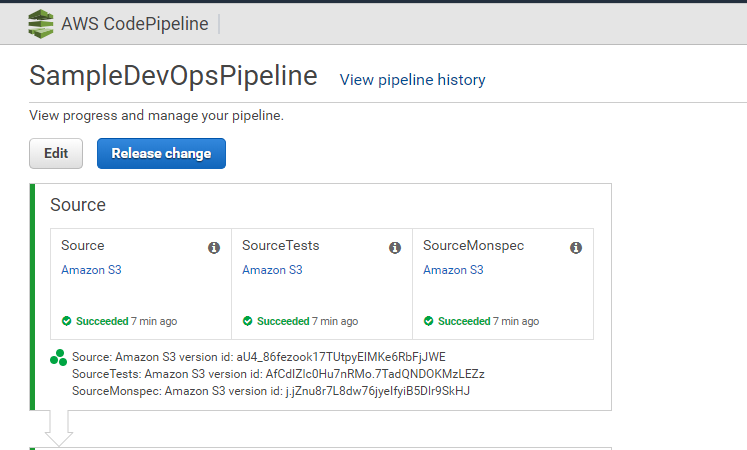Viewport: 747px width, 450px height.
Task: Open info icon for SourceTests action
Action: (x=395, y=247)
